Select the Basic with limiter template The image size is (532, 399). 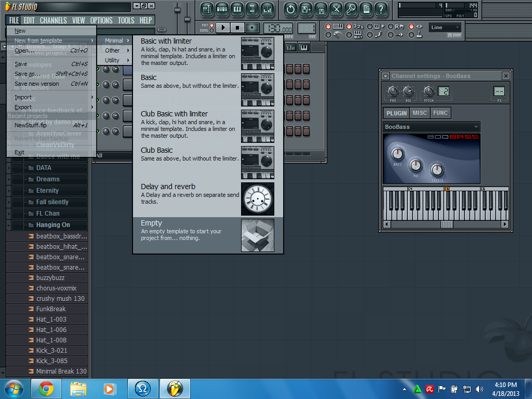coord(208,54)
